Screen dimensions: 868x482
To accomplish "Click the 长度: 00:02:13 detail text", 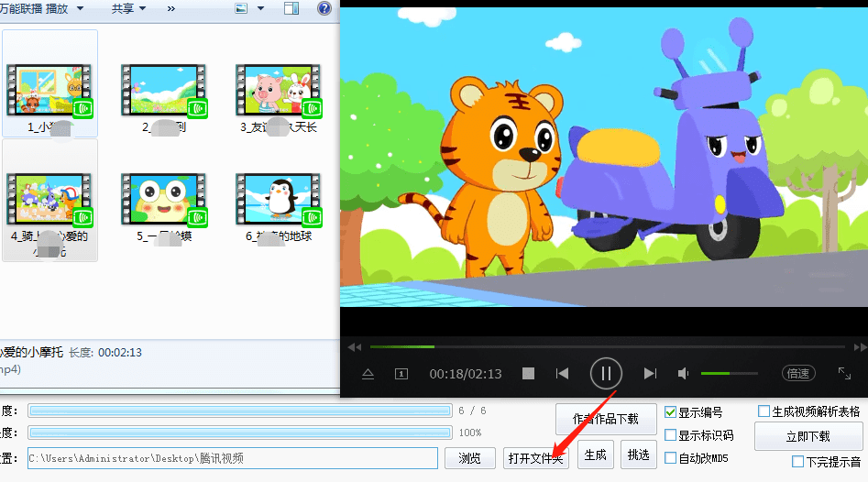I will [105, 353].
